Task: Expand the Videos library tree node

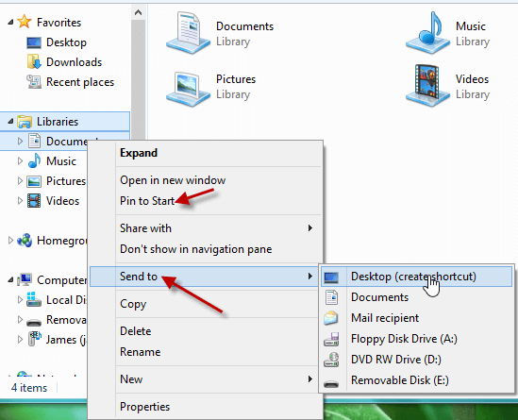Action: pyautogui.click(x=20, y=201)
